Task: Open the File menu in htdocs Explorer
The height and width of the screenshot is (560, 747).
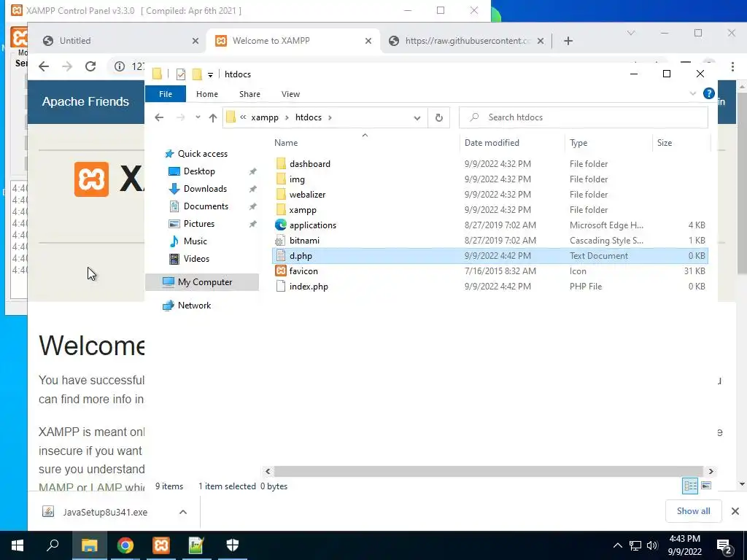Action: (166, 94)
